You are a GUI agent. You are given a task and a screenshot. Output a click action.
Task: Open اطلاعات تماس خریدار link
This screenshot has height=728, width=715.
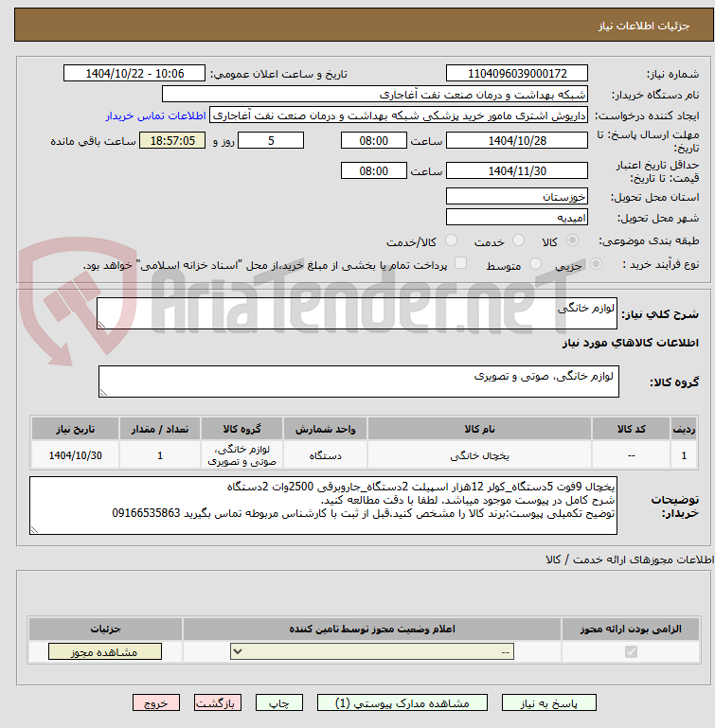[155, 115]
